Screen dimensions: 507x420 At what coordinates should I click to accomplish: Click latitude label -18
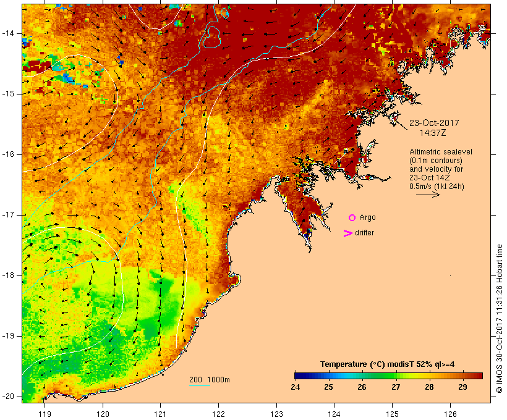point(8,275)
